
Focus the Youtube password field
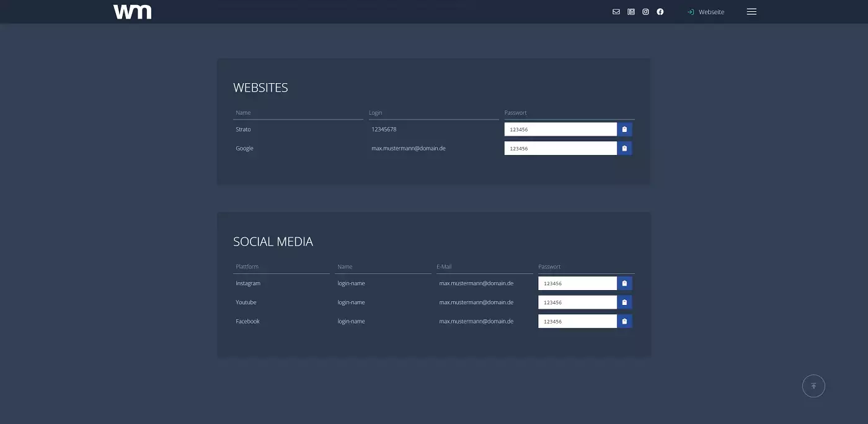click(x=577, y=303)
